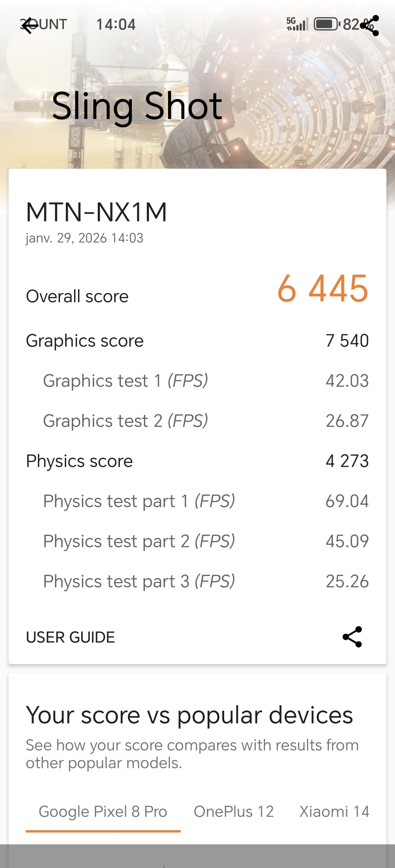
Task: Switch to the Xiaomi 14 tab
Action: click(x=334, y=811)
